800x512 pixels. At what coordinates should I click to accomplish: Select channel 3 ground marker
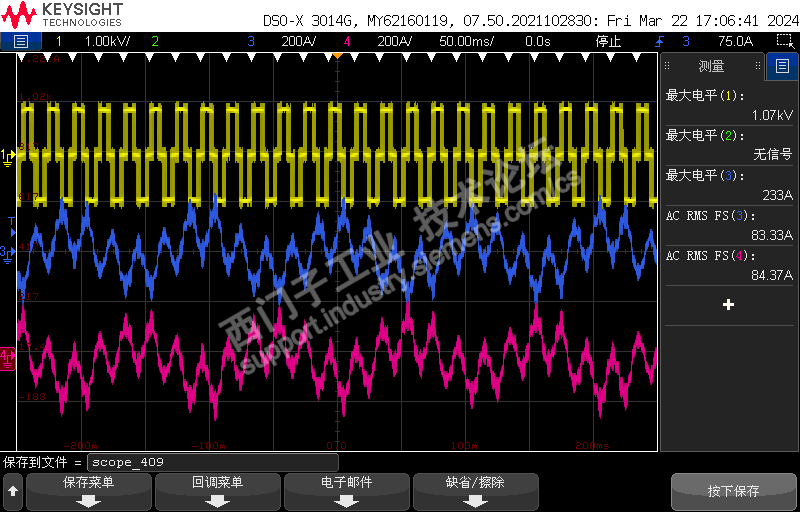[7, 254]
